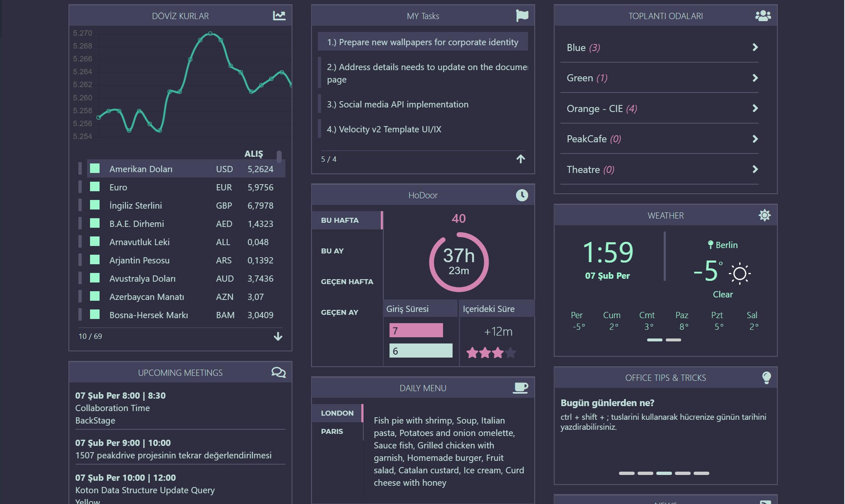This screenshot has height=504, width=845.
Task: Click the 1:59 clock display
Action: (x=608, y=252)
